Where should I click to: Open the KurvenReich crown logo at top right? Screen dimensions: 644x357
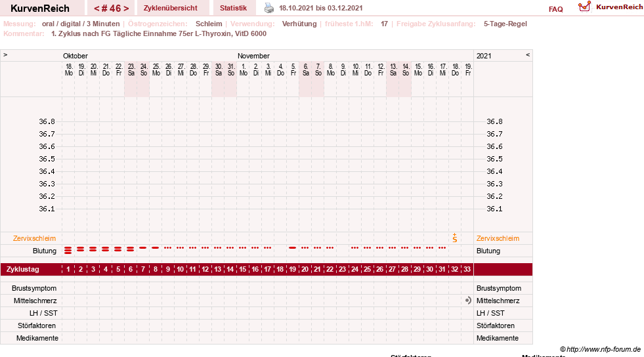(584, 6)
